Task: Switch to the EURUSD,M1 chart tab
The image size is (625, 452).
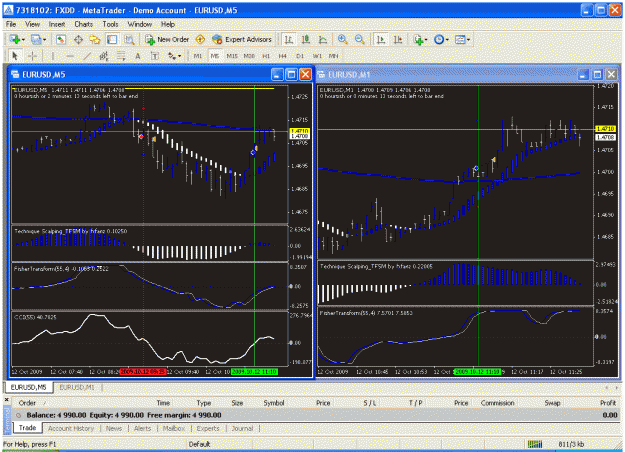Action: pos(77,387)
